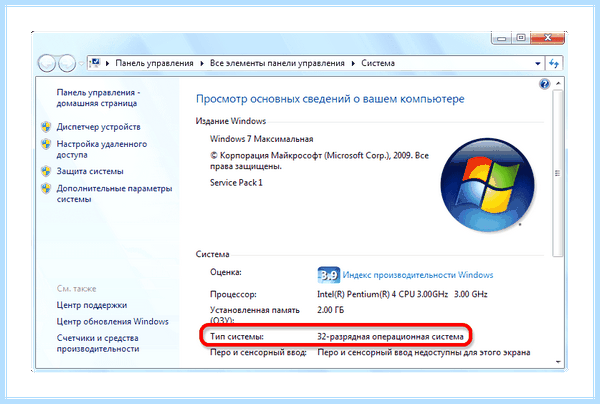Image resolution: width=600 pixels, height=404 pixels.
Task: Click the Тип системы label
Action: point(237,337)
